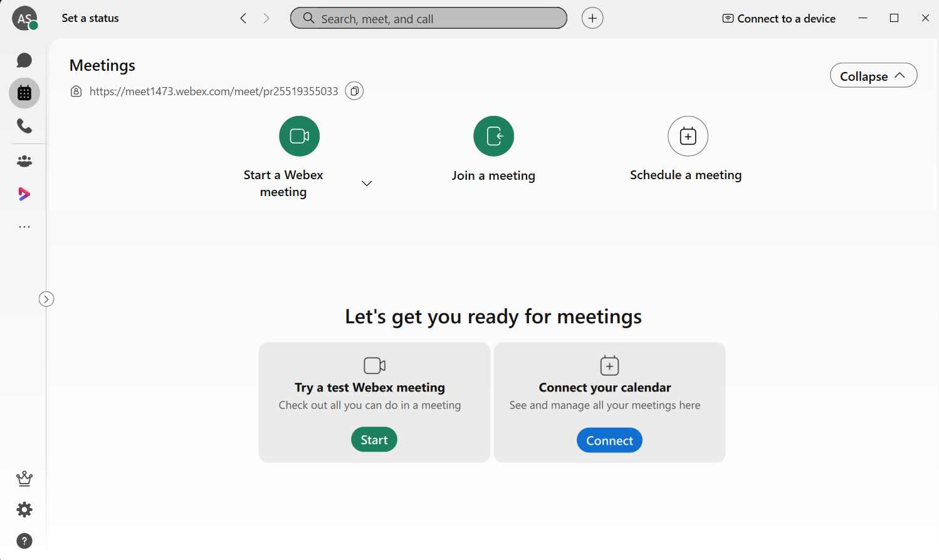The image size is (939, 560).
Task: Click the personal room URL text
Action: (214, 91)
